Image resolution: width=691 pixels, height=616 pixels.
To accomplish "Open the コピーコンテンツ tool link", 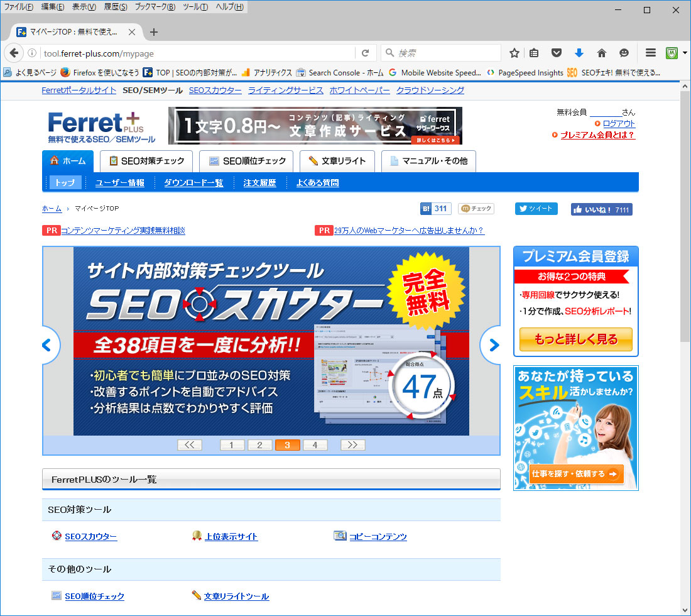I will [378, 537].
